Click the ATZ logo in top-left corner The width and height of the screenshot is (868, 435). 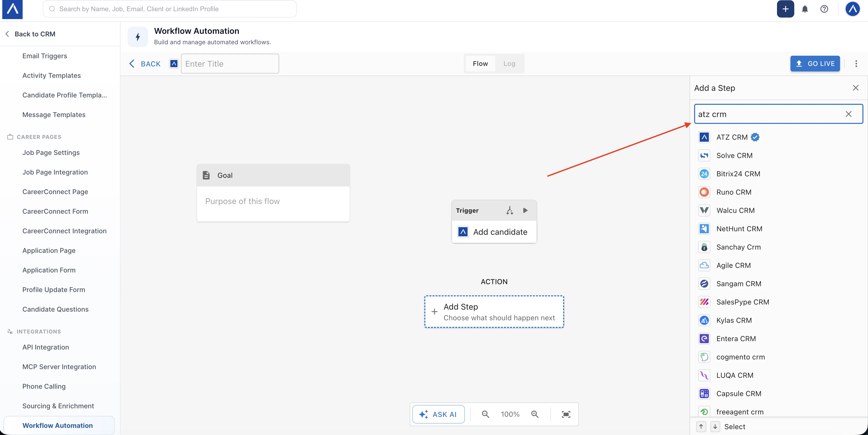12,9
